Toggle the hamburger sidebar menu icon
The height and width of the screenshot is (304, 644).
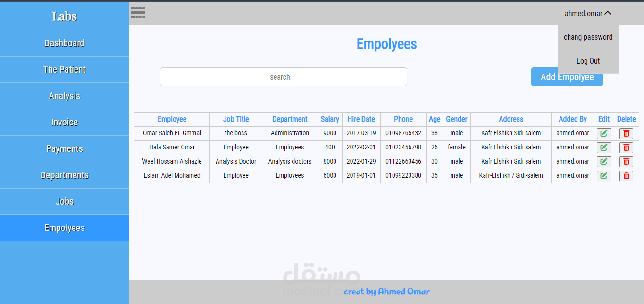point(138,13)
